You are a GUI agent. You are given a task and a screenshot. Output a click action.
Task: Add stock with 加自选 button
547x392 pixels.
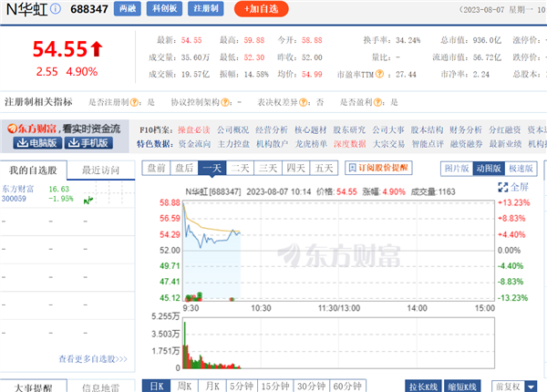coord(262,9)
